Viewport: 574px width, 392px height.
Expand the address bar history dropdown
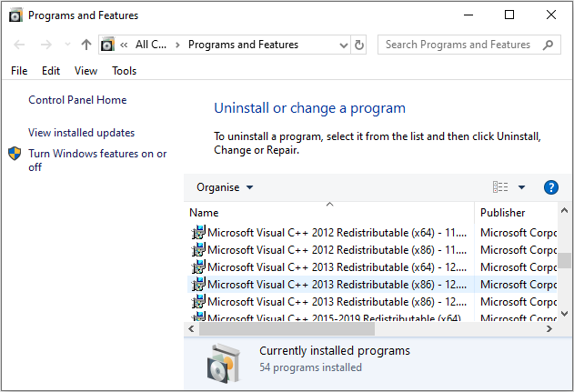343,45
